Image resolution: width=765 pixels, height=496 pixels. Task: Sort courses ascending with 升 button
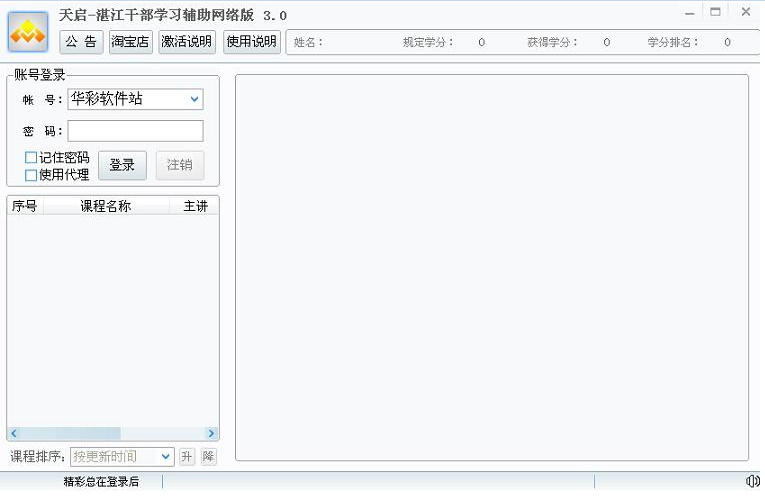coord(186,457)
